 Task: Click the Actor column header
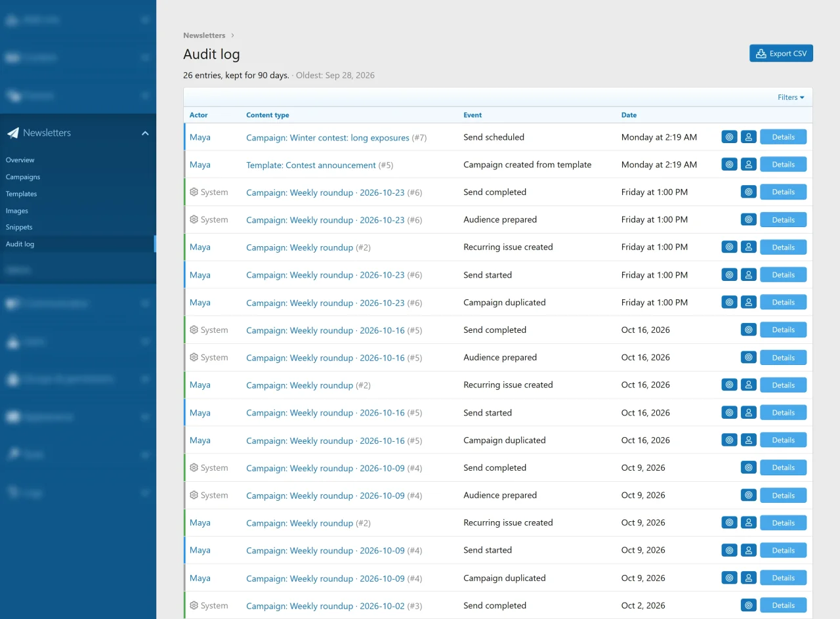coord(199,115)
